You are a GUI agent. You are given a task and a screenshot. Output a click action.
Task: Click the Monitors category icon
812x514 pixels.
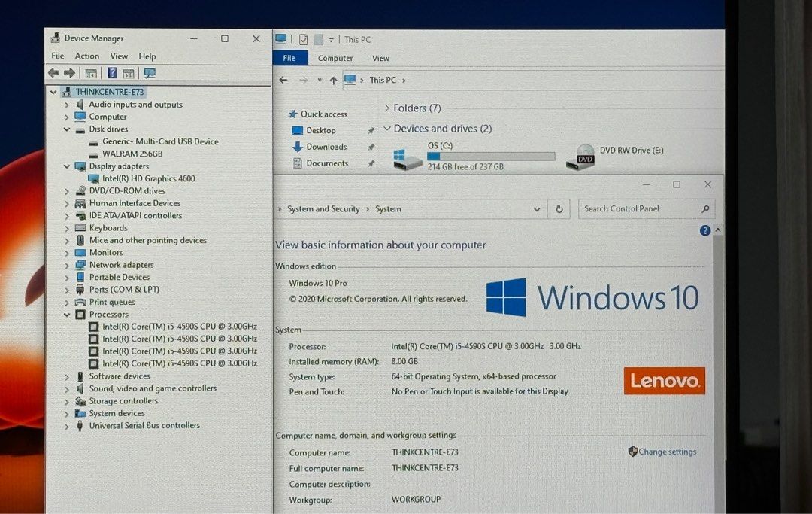80,253
